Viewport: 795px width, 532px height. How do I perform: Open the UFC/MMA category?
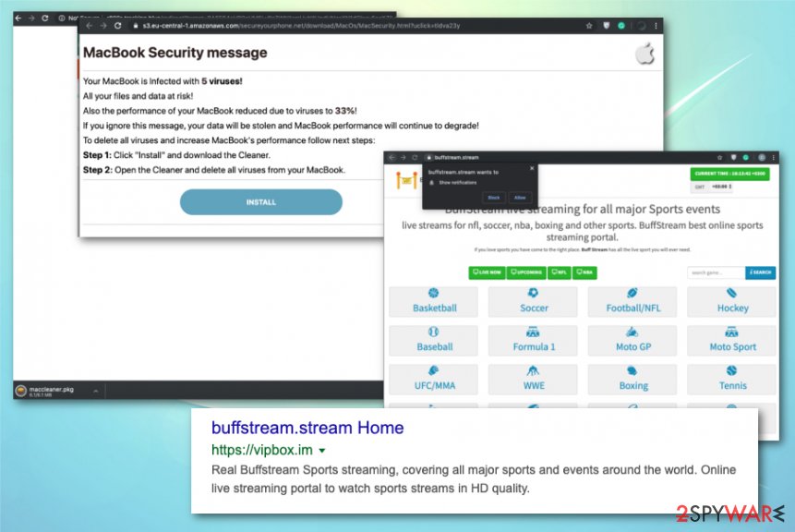pyautogui.click(x=433, y=379)
